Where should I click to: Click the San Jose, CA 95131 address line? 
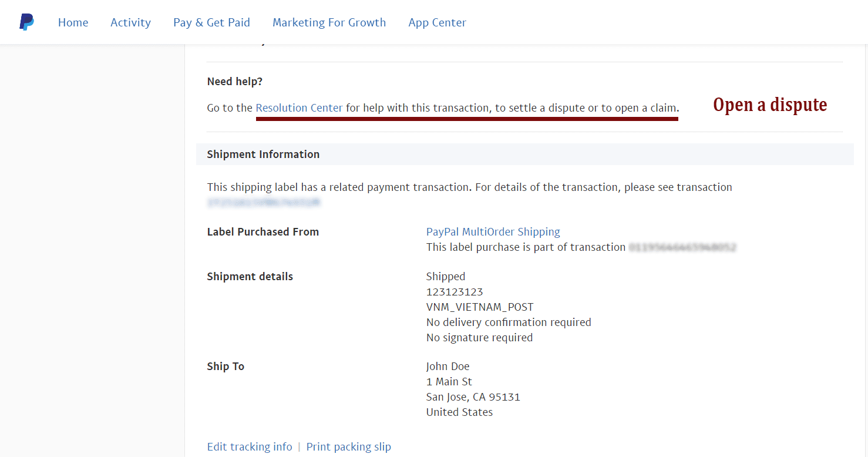click(473, 397)
